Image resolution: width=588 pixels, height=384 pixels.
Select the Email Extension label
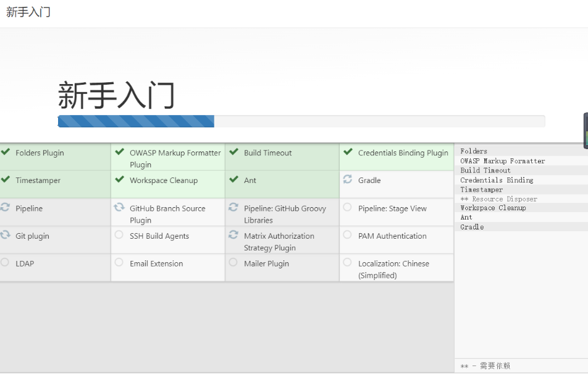point(156,263)
